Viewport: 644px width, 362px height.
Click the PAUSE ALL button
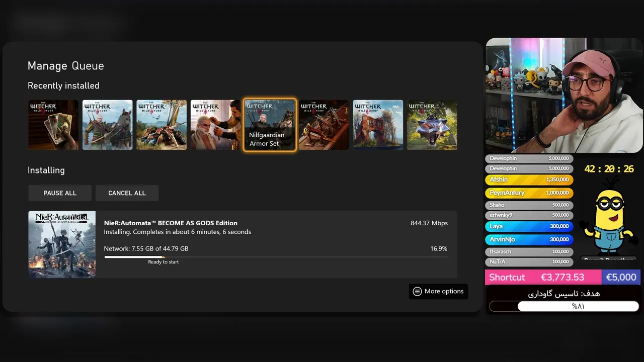60,193
